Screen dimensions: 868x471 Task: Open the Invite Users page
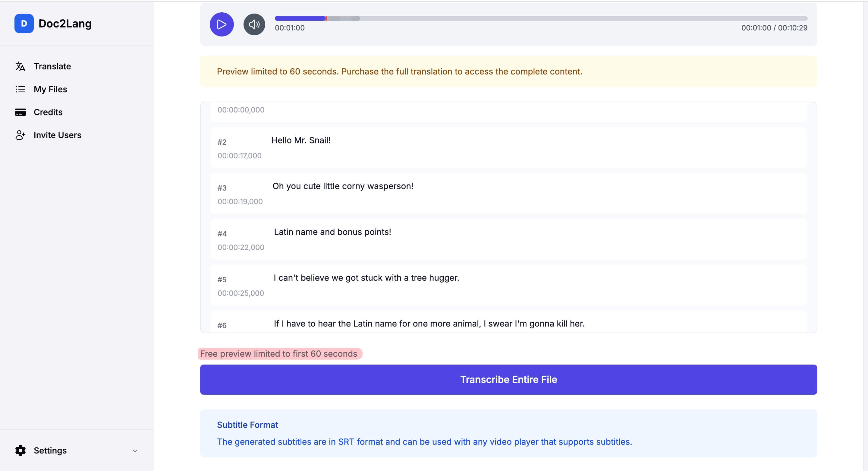pyautogui.click(x=57, y=135)
